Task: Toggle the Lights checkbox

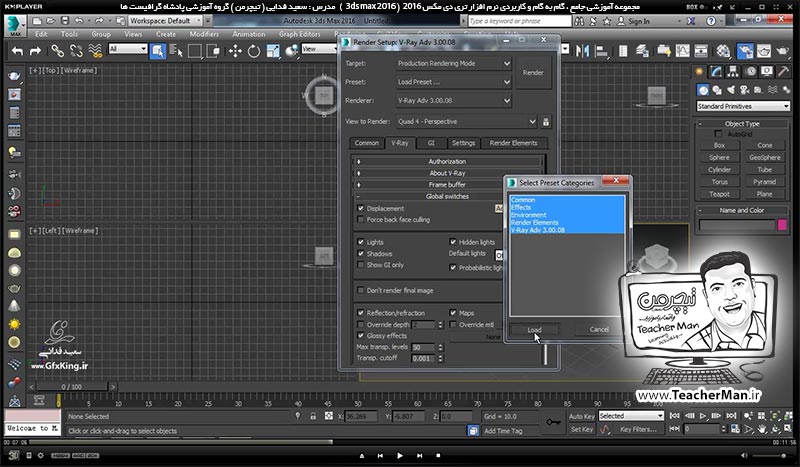Action: (x=361, y=242)
